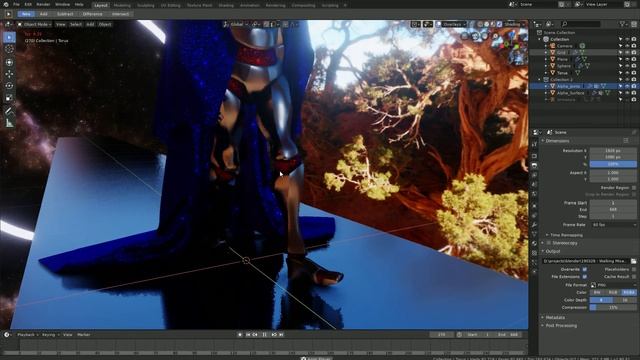Viewport: 640px width, 360px height.
Task: Open the File Format dropdown
Action: [613, 285]
